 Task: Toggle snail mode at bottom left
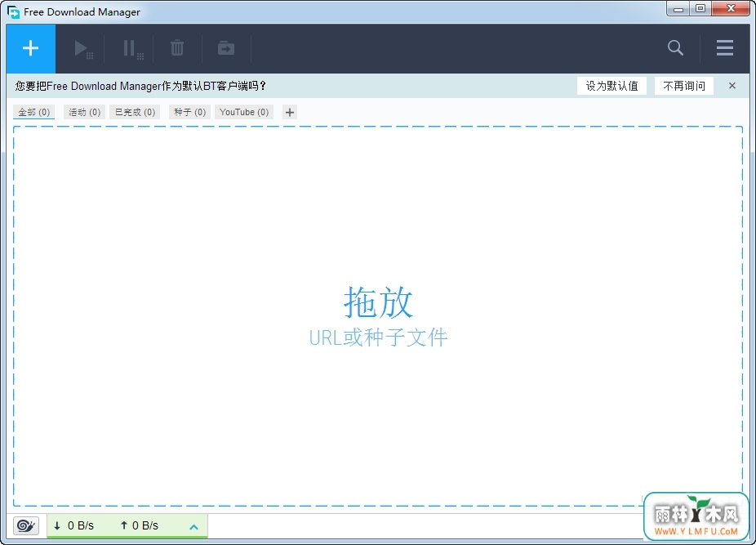pos(25,525)
